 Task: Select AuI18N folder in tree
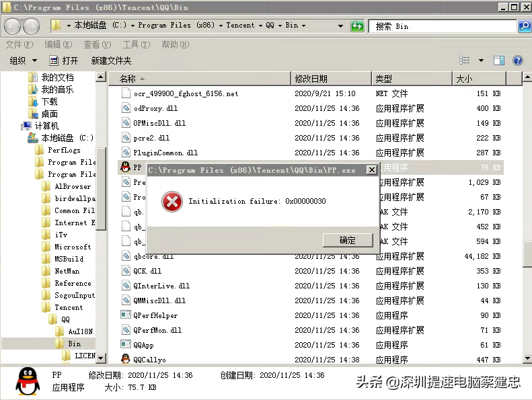pos(80,331)
